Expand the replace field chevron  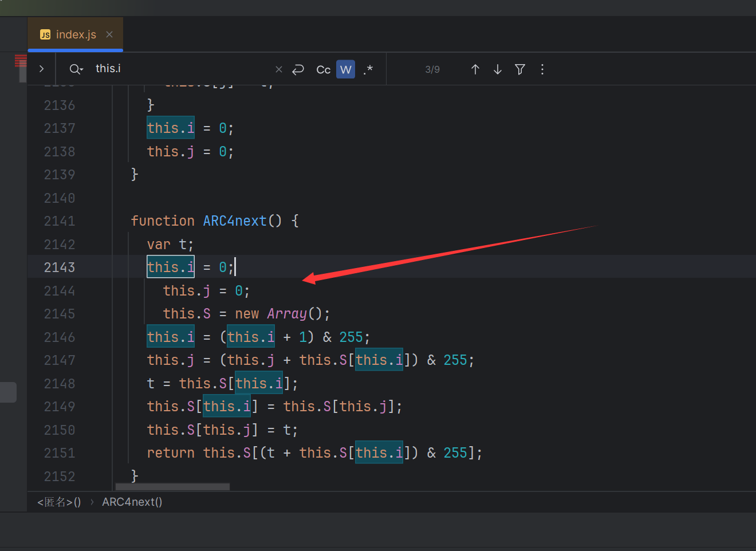point(41,69)
